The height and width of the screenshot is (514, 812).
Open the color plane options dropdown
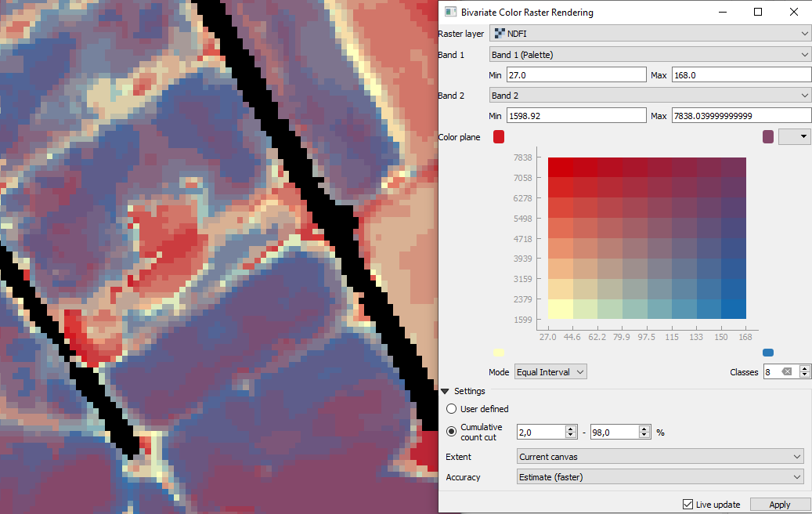pyautogui.click(x=794, y=136)
